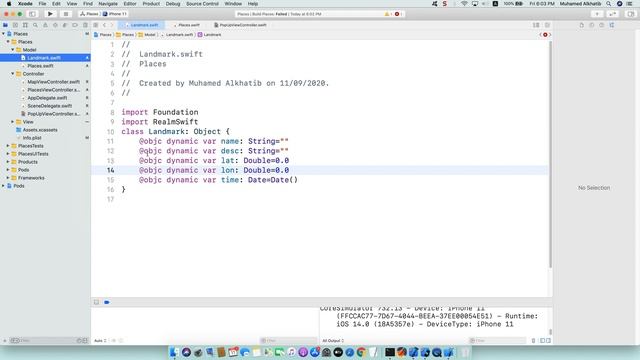The image size is (640, 360).
Task: Toggle the console pane button
Action: 548,340
